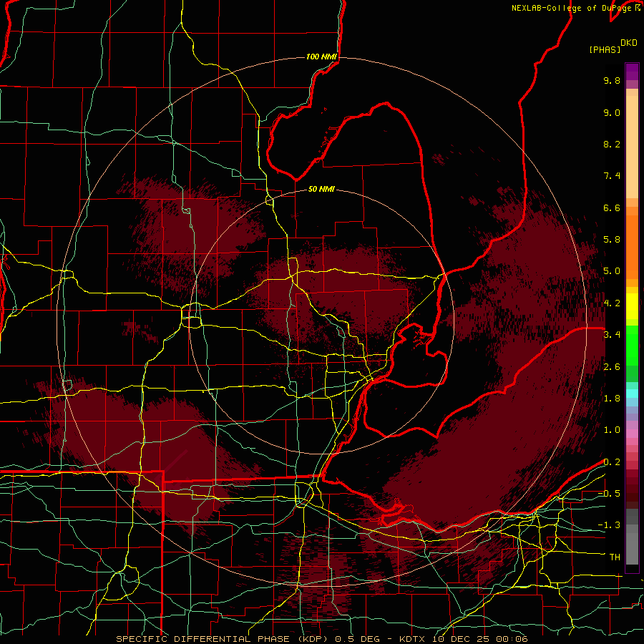Click the -0.5 value on color scale
The image size is (644, 644).
pos(609,494)
